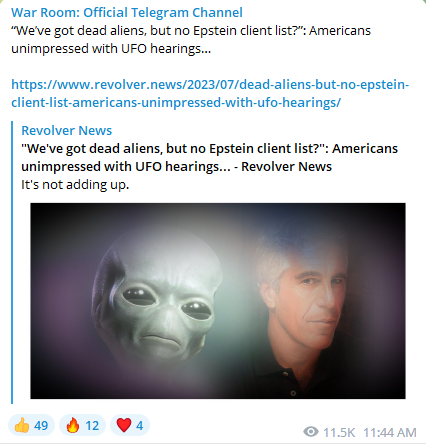Click the "It's not adding up." description
This screenshot has width=426, height=447.
pyautogui.click(x=75, y=185)
